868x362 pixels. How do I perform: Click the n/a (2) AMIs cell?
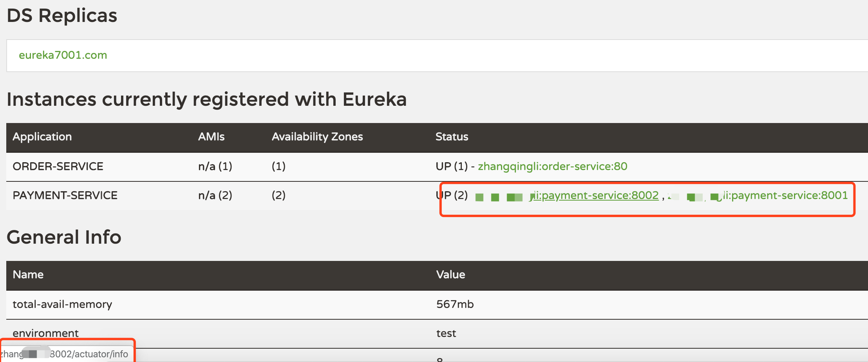click(x=215, y=195)
